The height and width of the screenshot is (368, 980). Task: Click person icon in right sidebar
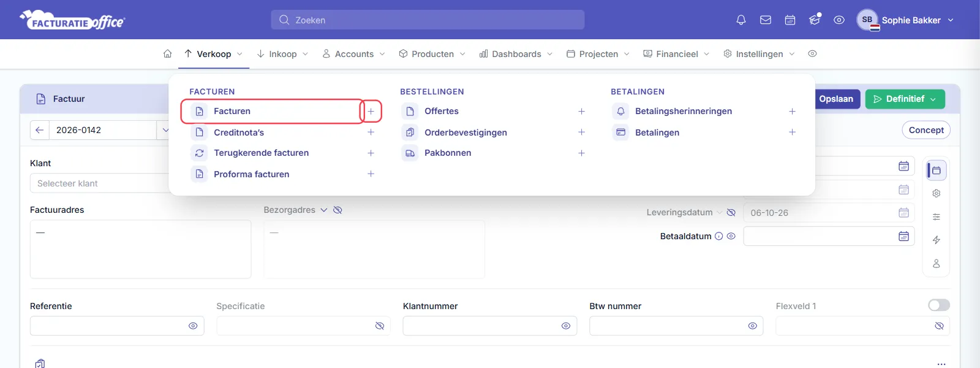(936, 263)
